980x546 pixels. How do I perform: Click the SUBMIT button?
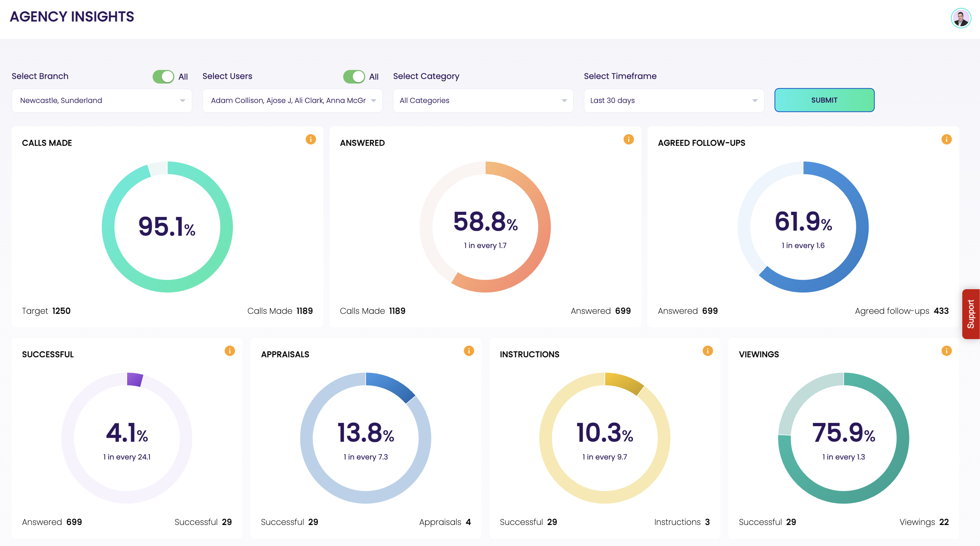coord(824,100)
